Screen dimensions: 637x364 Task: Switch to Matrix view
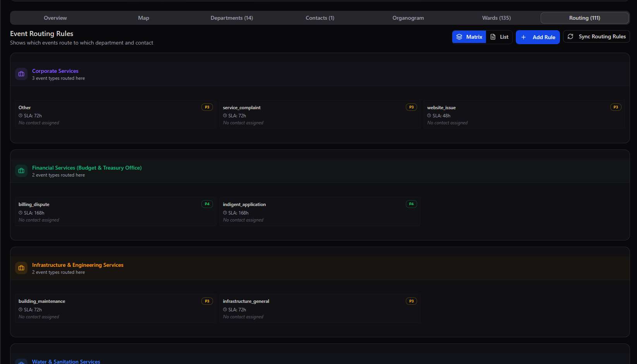click(469, 37)
